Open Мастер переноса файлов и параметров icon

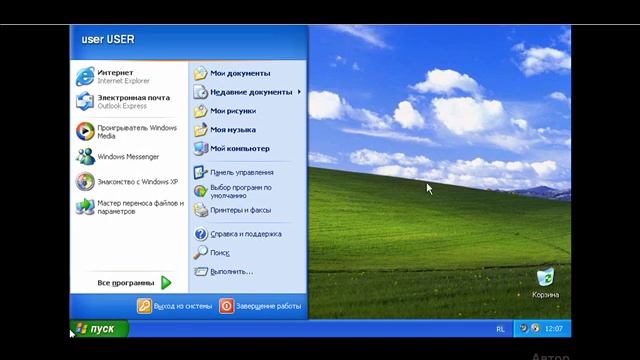tap(85, 207)
